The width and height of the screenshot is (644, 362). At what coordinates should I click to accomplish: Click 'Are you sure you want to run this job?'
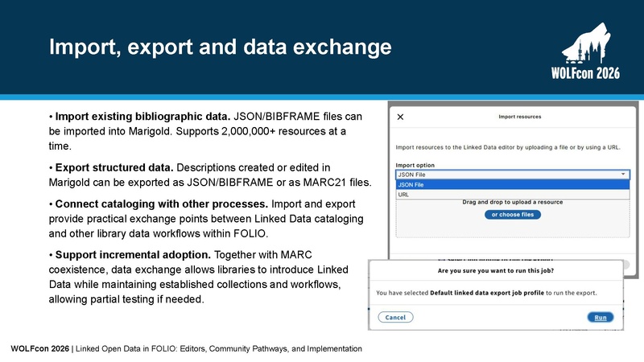[496, 270]
